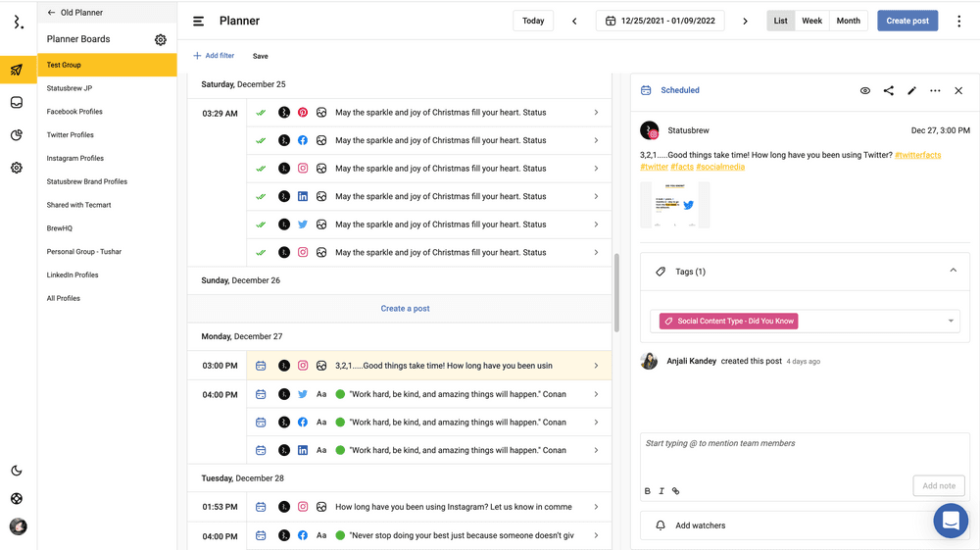
Task: Click the Create a post link on Sunday
Action: click(x=405, y=309)
